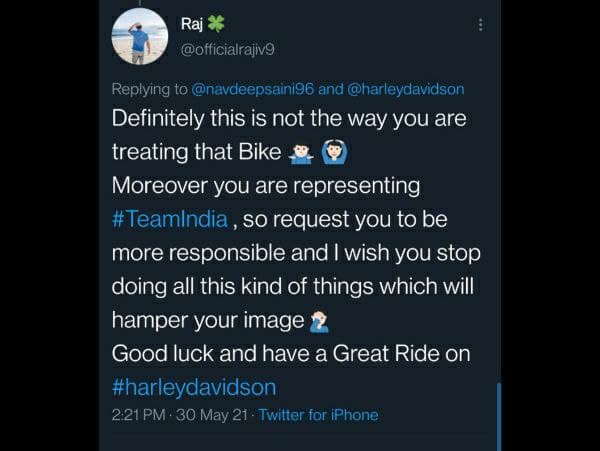Select the #harleydavidson hashtag

click(194, 387)
